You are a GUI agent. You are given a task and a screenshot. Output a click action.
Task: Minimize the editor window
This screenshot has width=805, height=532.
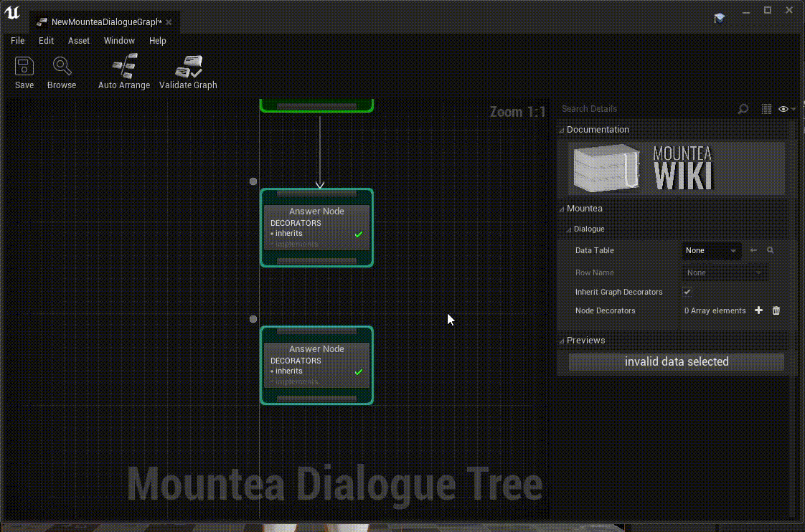pos(746,11)
